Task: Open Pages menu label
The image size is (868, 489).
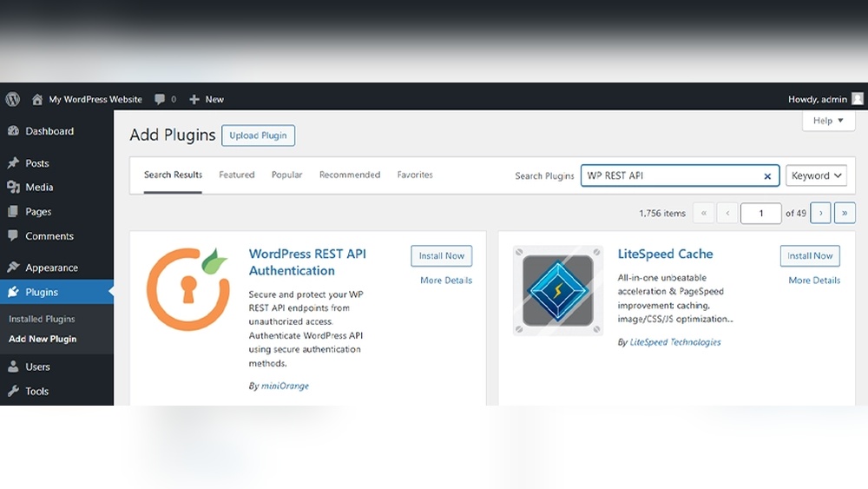Action: [x=38, y=212]
